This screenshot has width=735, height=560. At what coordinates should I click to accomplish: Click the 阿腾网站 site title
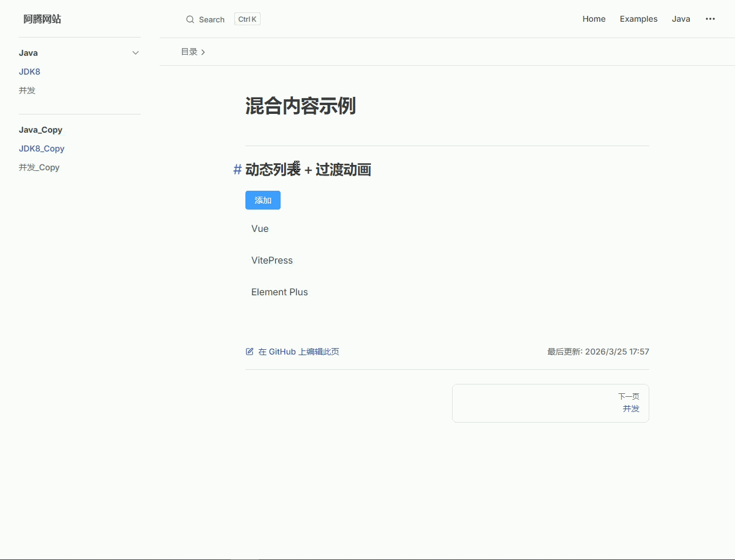pyautogui.click(x=42, y=19)
